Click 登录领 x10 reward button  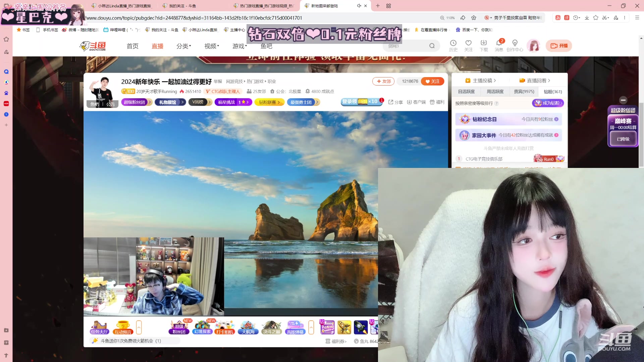point(362,102)
